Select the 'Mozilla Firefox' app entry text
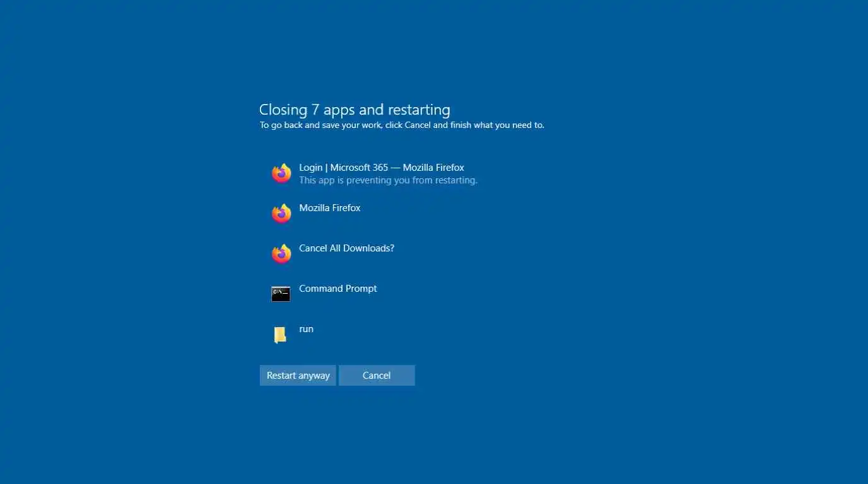The height and width of the screenshot is (484, 868). tap(330, 208)
